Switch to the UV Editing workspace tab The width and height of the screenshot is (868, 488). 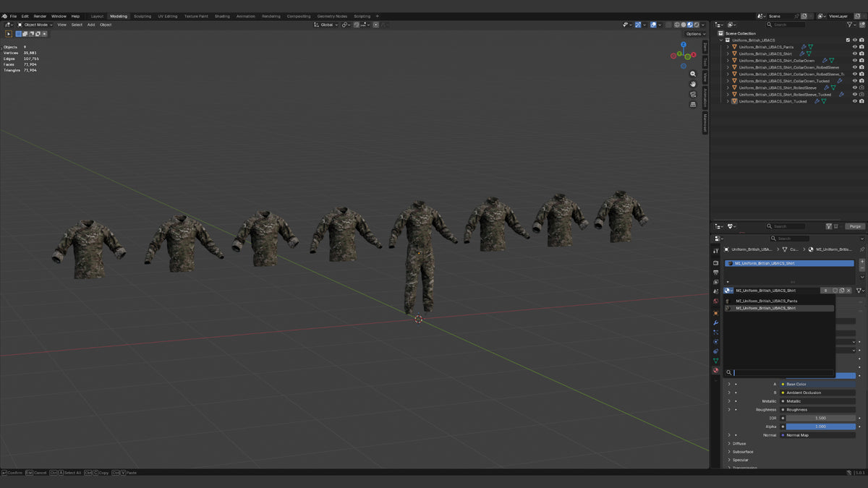167,16
